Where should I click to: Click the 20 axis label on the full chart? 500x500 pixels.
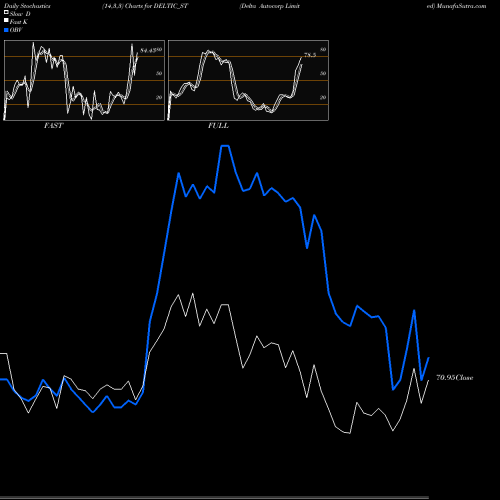(323, 97)
